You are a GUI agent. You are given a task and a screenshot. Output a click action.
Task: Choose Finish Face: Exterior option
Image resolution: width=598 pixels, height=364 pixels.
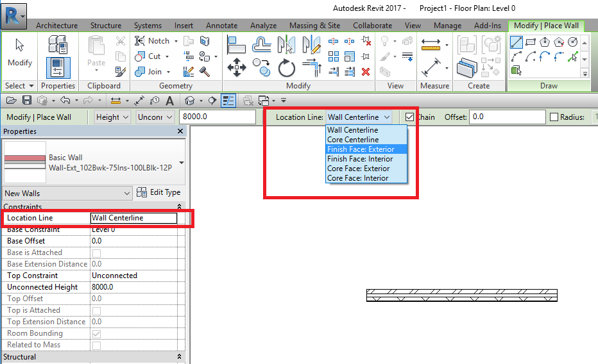click(366, 149)
